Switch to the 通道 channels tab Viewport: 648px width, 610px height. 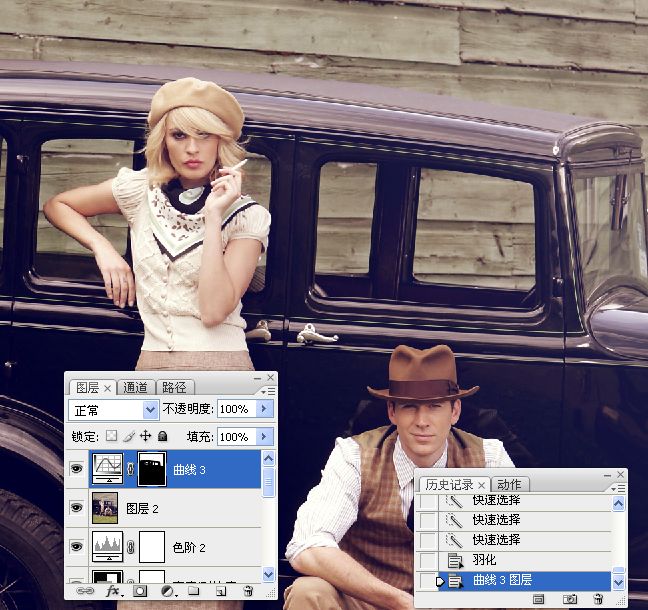pos(135,387)
